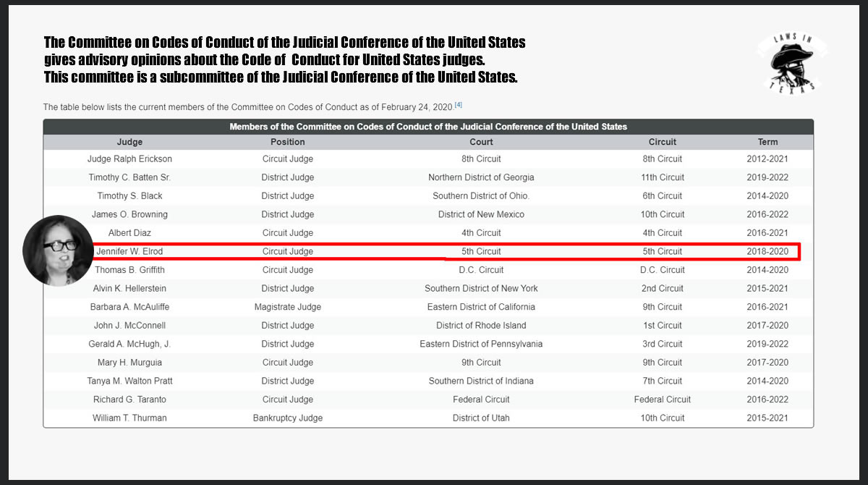868x485 pixels.
Task: Sort table by Judge column header
Action: pos(130,142)
